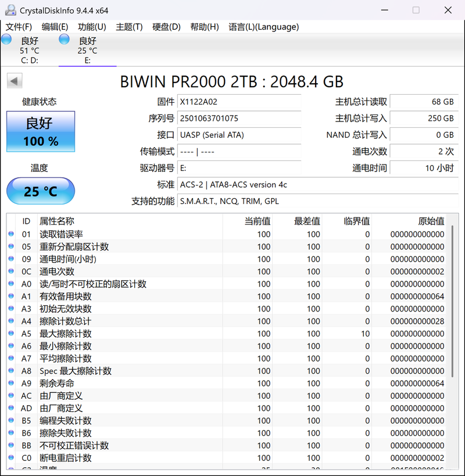Image resolution: width=465 pixels, height=476 pixels.
Task: Open the 文件(F) menu
Action: click(x=19, y=27)
